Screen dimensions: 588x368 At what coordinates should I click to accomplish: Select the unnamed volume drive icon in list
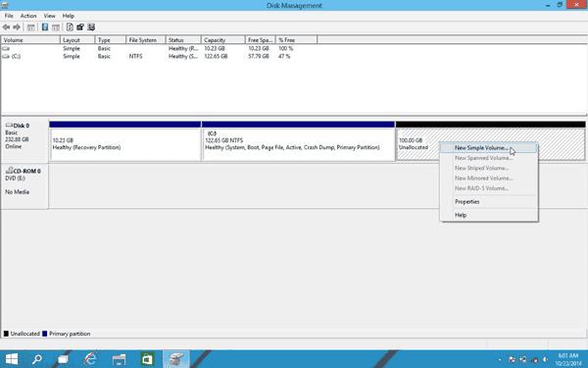click(x=6, y=48)
